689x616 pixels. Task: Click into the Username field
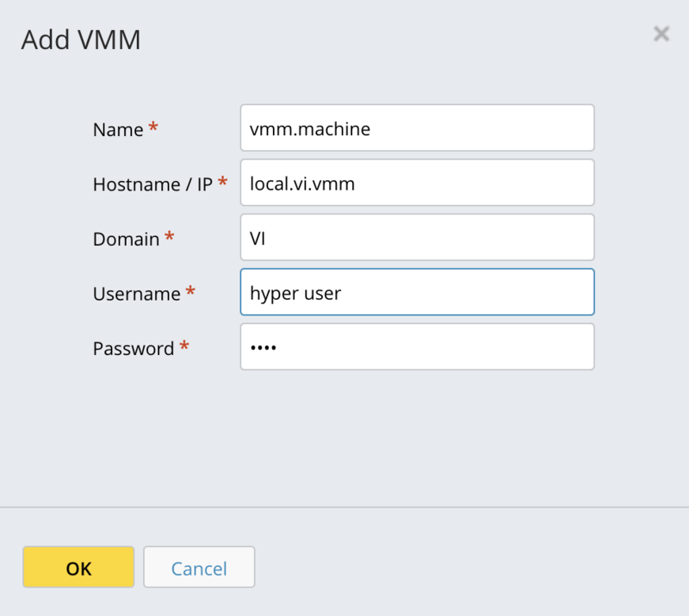pos(418,292)
